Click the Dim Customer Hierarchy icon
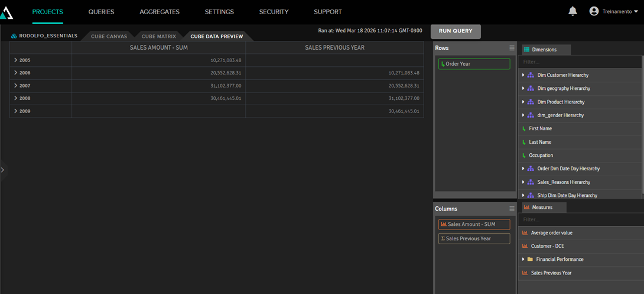This screenshot has height=294, width=644. 531,75
